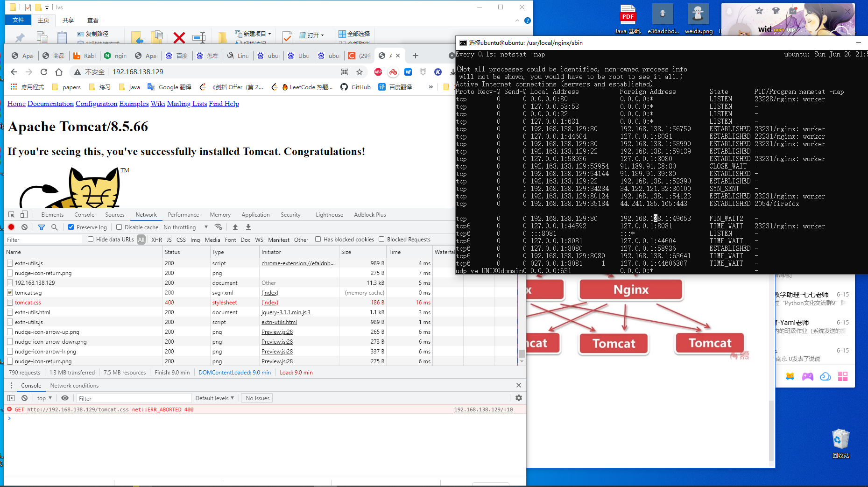Viewport: 868px width, 487px height.
Task: Open the Java PDF file on the desktop
Action: click(x=628, y=20)
